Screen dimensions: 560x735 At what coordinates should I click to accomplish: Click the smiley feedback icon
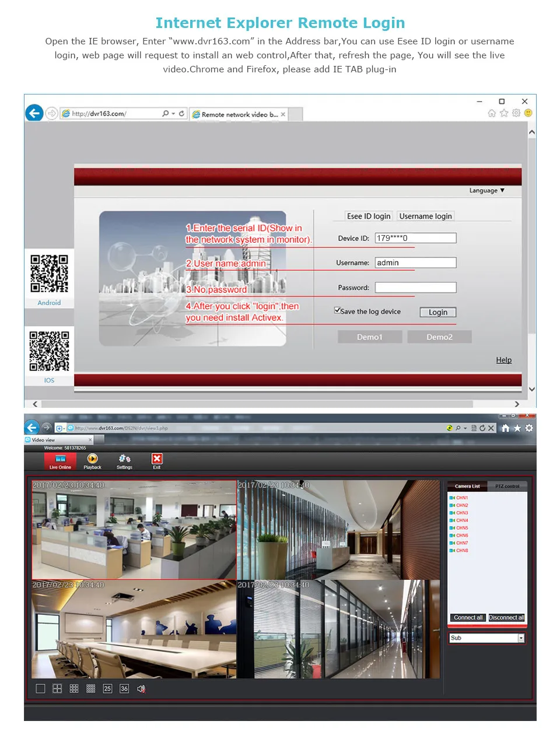(528, 113)
